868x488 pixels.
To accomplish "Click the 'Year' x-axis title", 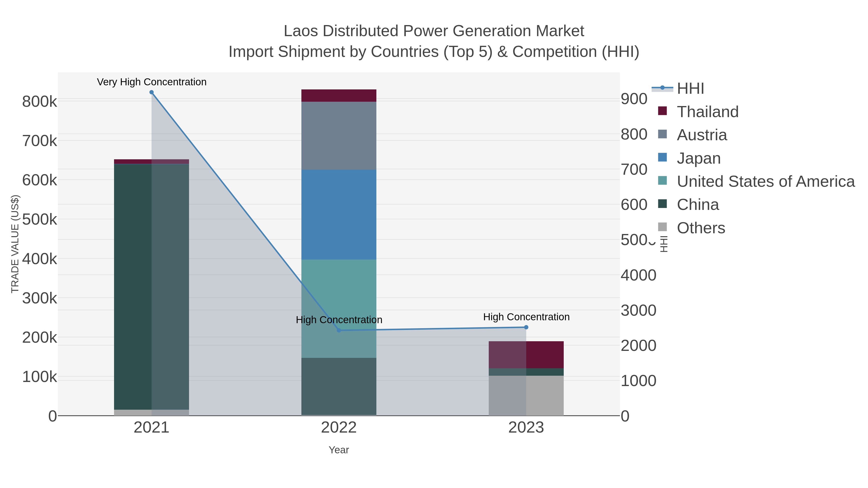I will click(339, 450).
